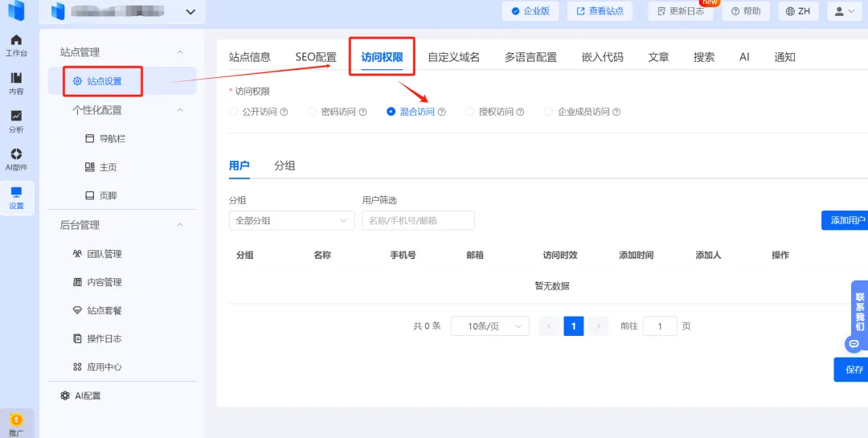The height and width of the screenshot is (438, 868).
Task: Open the chat bubble contact icon
Action: tap(854, 344)
